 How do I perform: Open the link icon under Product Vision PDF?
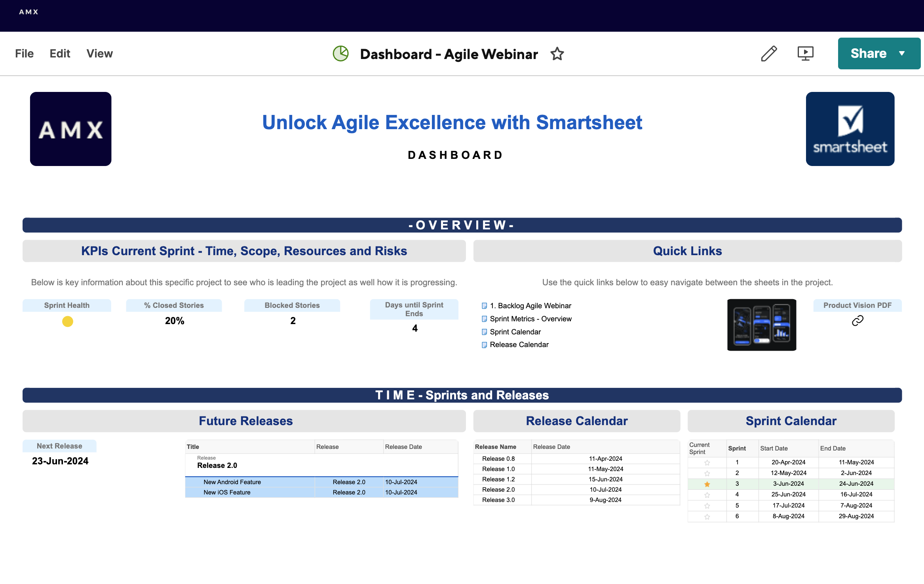(857, 321)
